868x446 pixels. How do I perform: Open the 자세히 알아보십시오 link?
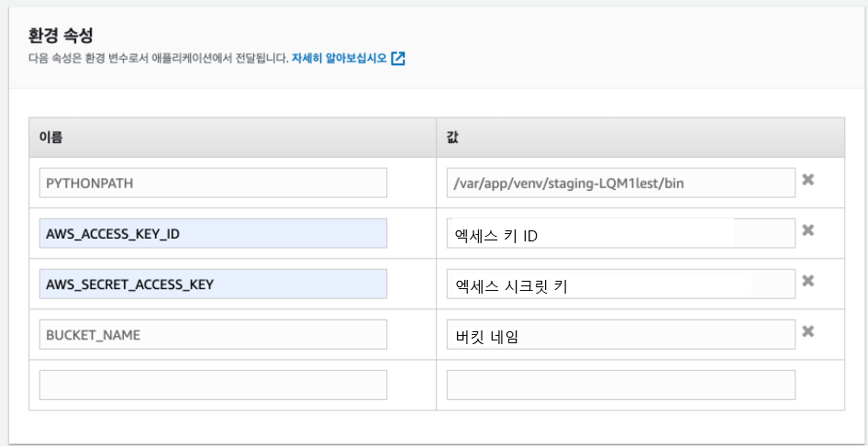339,58
